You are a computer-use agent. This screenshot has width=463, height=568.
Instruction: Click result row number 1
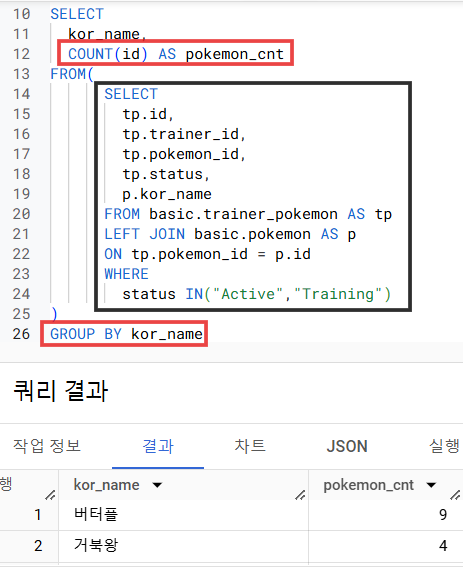pos(38,515)
